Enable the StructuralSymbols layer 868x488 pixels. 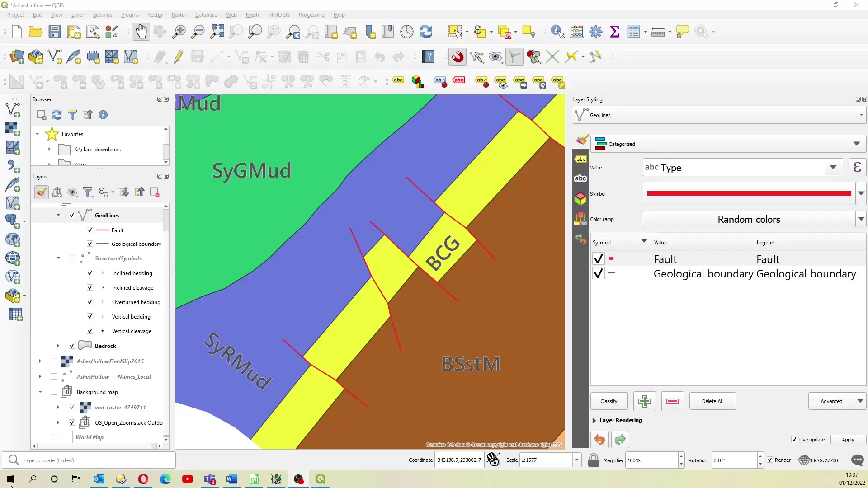71,258
